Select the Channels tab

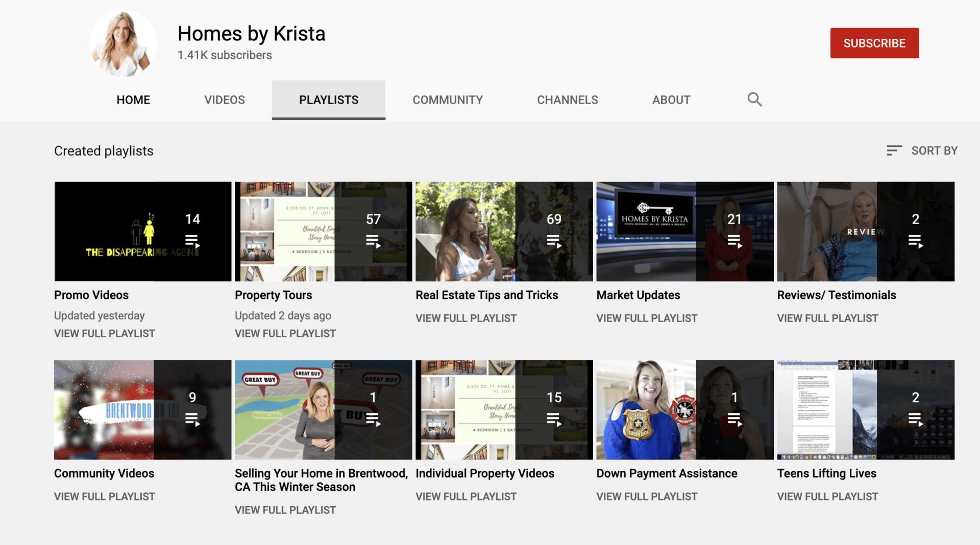tap(567, 100)
